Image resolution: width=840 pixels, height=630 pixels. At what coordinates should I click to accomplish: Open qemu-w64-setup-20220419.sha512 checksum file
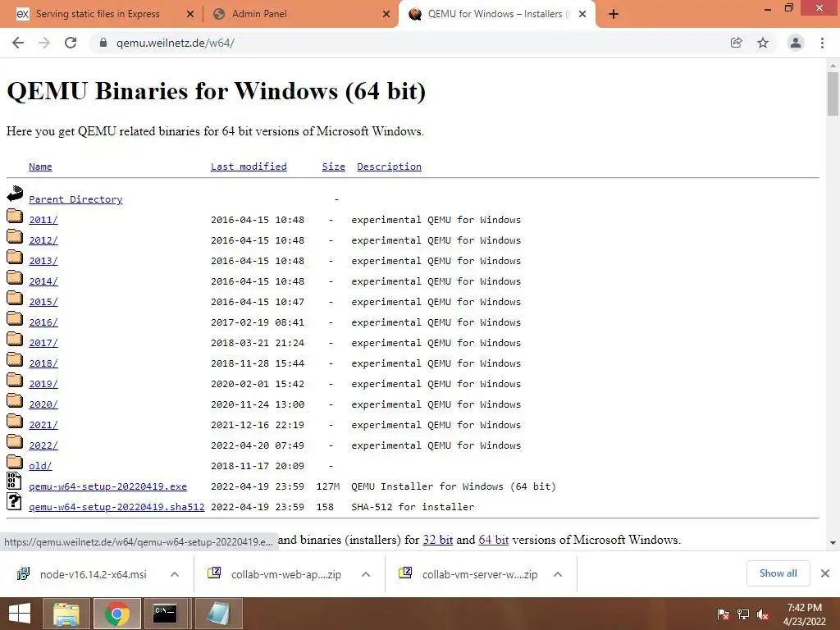[x=116, y=507]
